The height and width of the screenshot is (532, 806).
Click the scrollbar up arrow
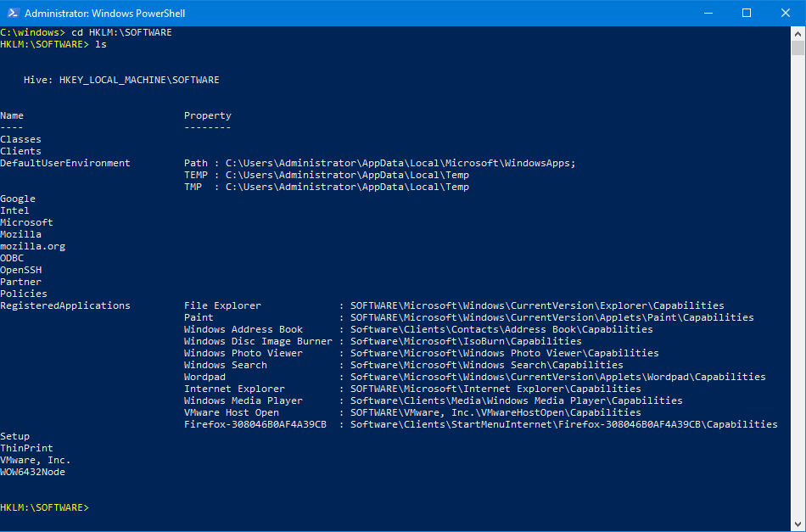[798, 34]
